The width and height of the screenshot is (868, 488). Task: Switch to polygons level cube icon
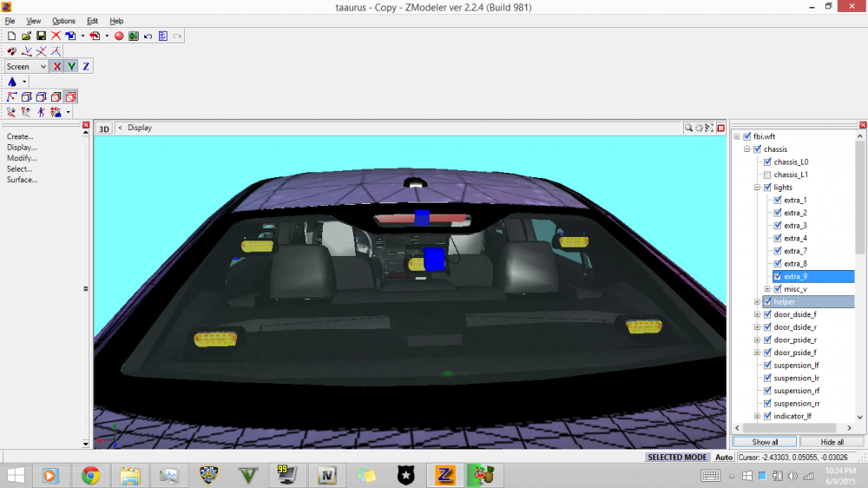coord(41,97)
